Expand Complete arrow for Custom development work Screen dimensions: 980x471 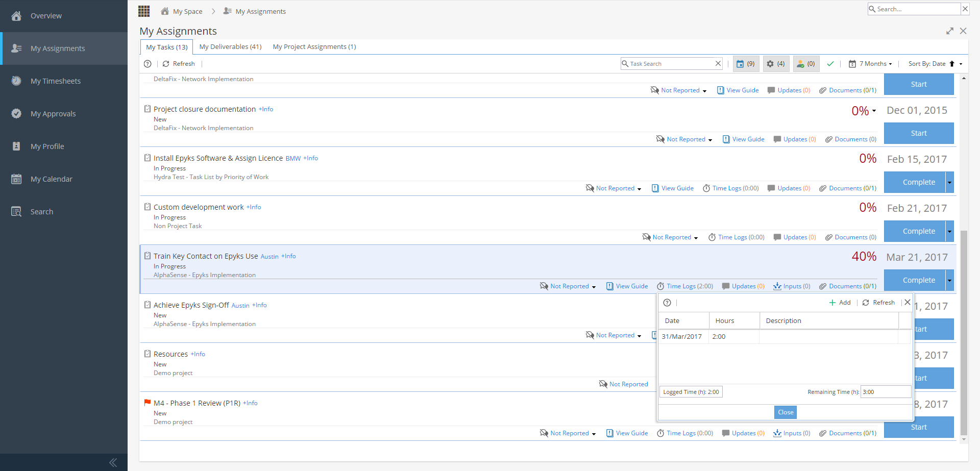(x=950, y=231)
